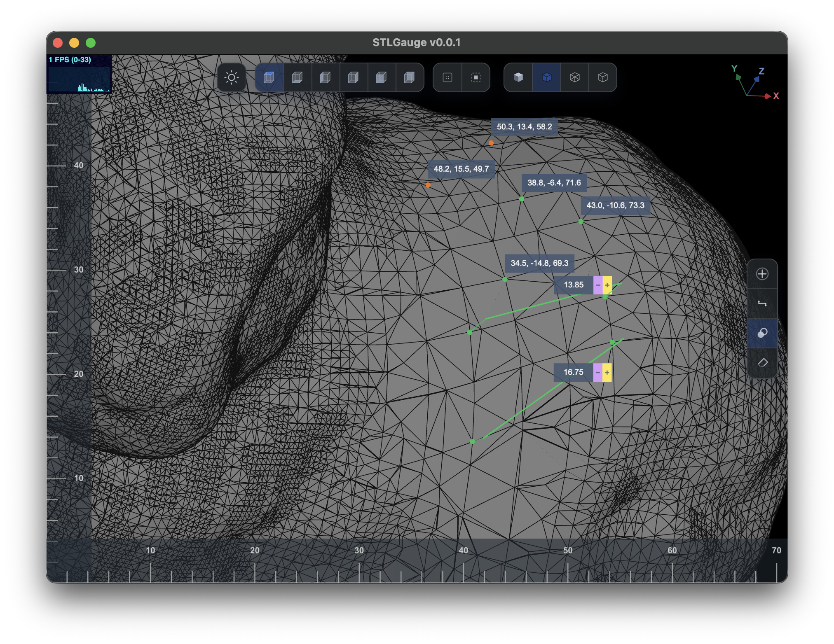Click the dashed selection square icon
834x644 pixels.
pos(476,77)
